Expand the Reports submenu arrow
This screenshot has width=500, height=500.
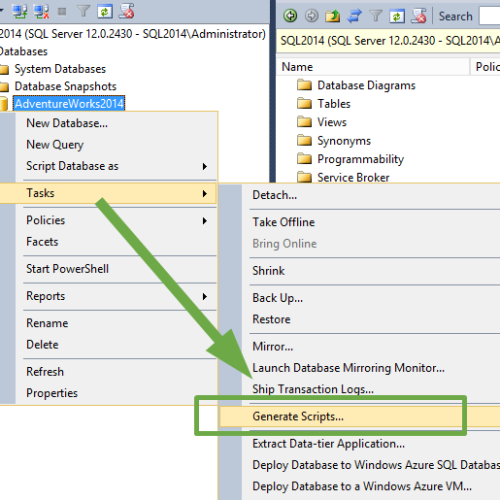[x=205, y=296]
